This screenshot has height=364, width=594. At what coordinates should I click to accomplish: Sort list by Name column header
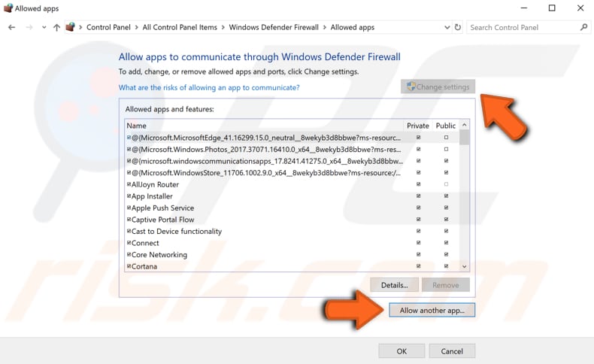pyautogui.click(x=136, y=126)
